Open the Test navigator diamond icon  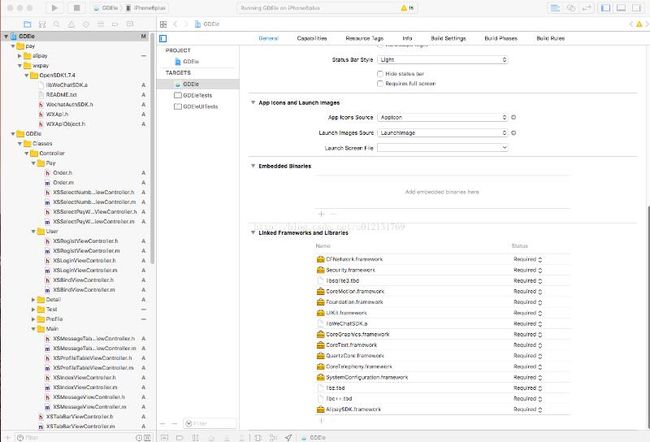(86, 24)
